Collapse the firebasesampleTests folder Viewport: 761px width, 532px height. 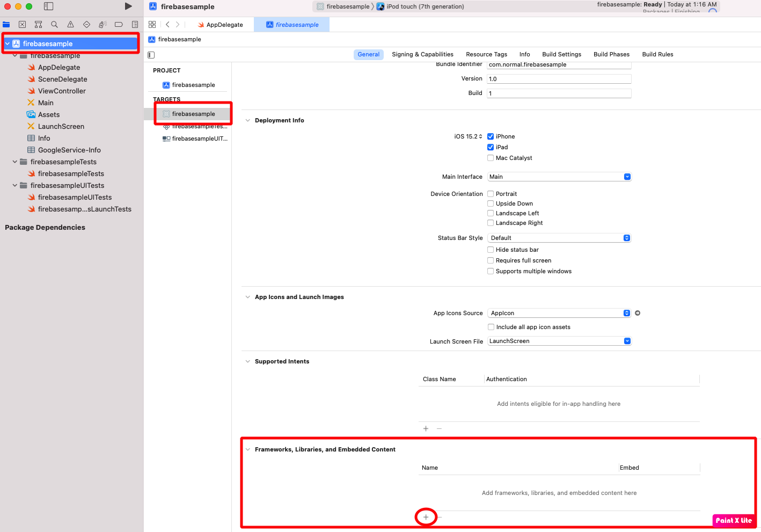(x=14, y=162)
